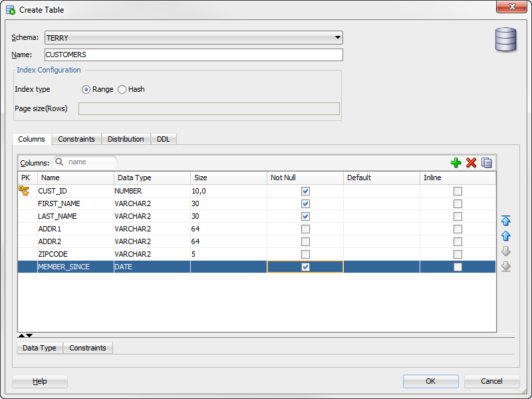Enable Inline for CUST_ID
The height and width of the screenshot is (399, 532).
(x=458, y=191)
